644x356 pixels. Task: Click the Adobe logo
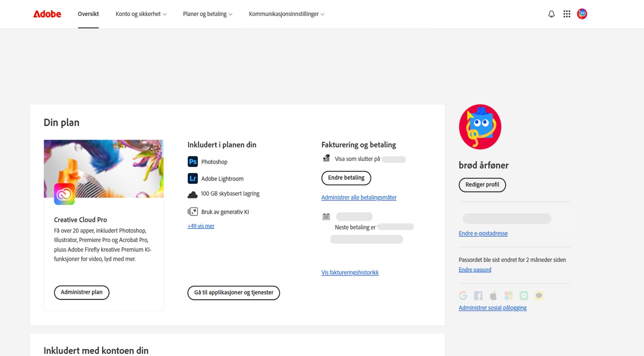(47, 14)
